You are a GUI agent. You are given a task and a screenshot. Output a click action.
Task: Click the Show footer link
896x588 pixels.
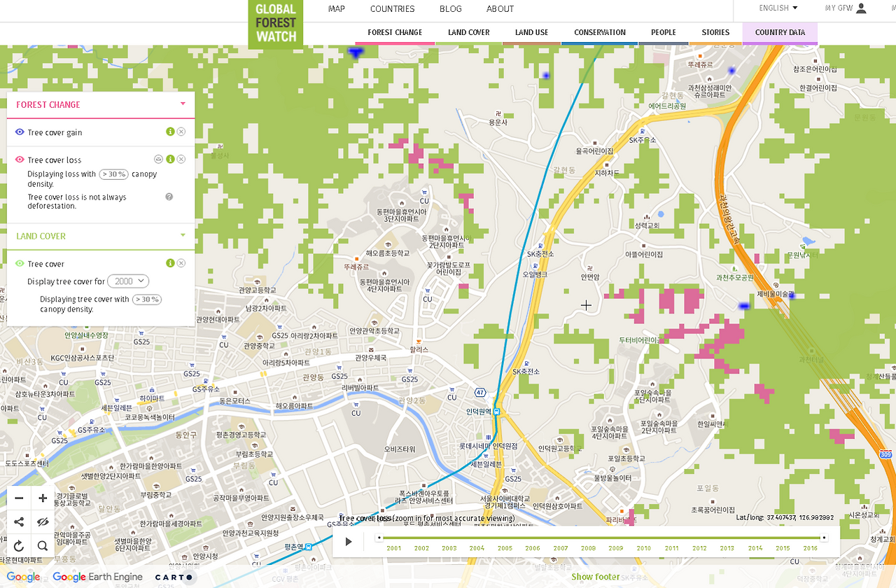point(596,577)
